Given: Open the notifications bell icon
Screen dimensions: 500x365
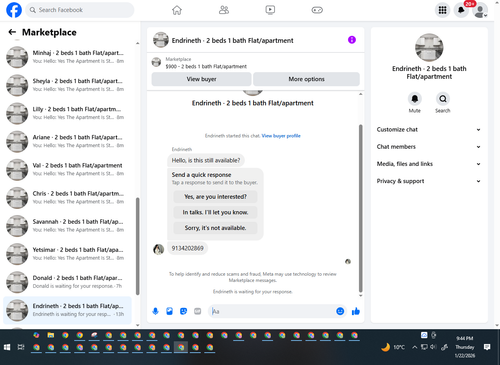Looking at the screenshot, I should coord(461,10).
